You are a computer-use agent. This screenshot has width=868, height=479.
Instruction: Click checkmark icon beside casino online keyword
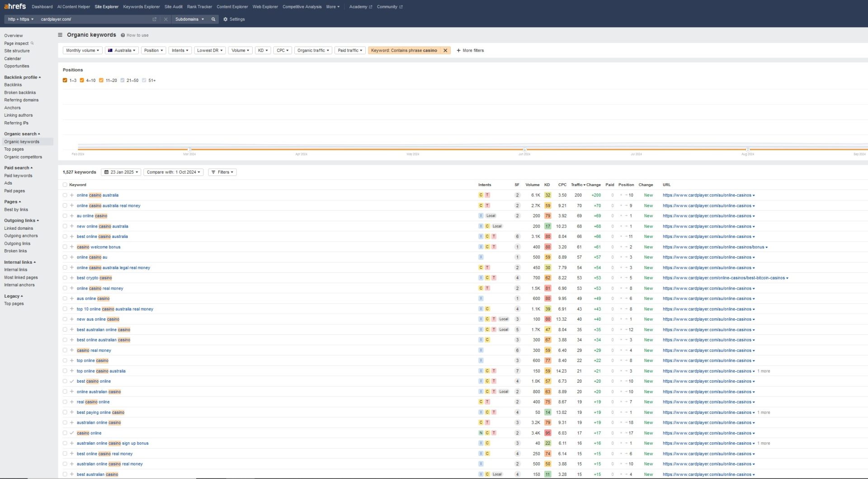coord(72,433)
